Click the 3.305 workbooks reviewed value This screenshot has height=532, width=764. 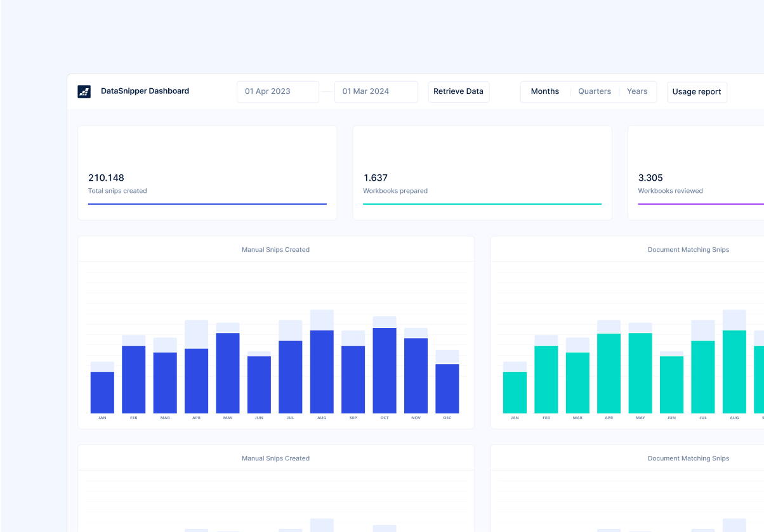tap(650, 178)
